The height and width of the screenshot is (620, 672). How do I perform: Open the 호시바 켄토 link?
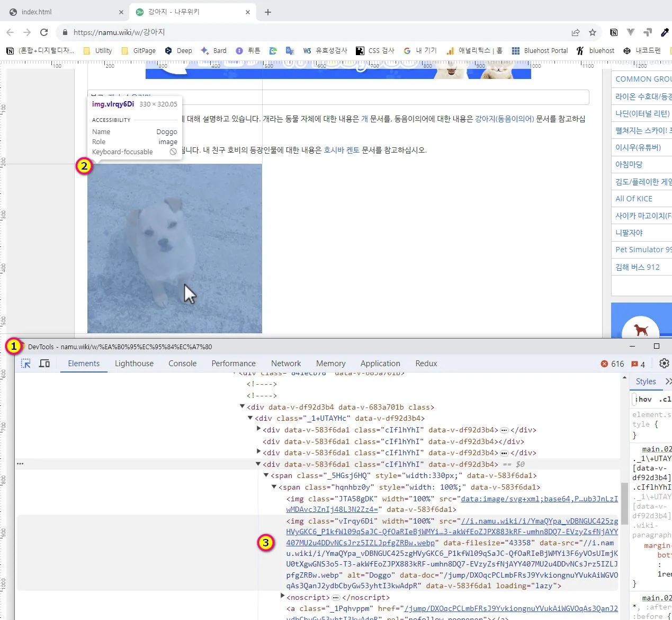tap(341, 150)
